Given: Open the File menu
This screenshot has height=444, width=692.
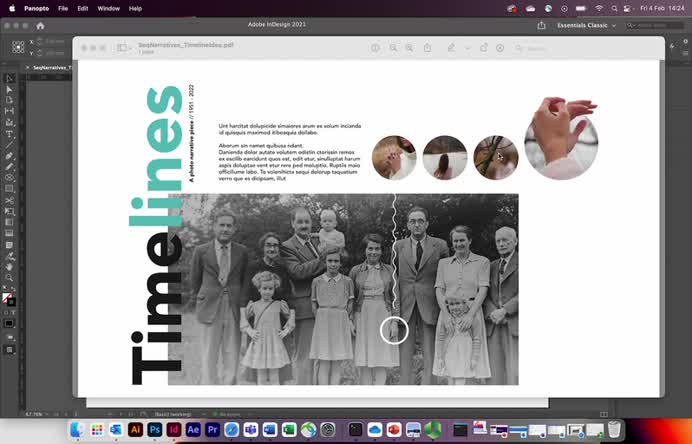Looking at the screenshot, I should point(63,8).
